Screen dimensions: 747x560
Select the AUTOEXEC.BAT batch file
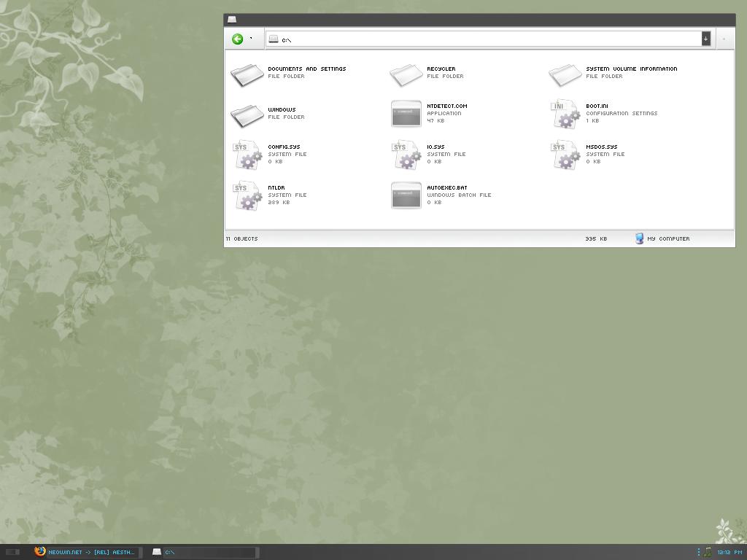click(x=406, y=195)
